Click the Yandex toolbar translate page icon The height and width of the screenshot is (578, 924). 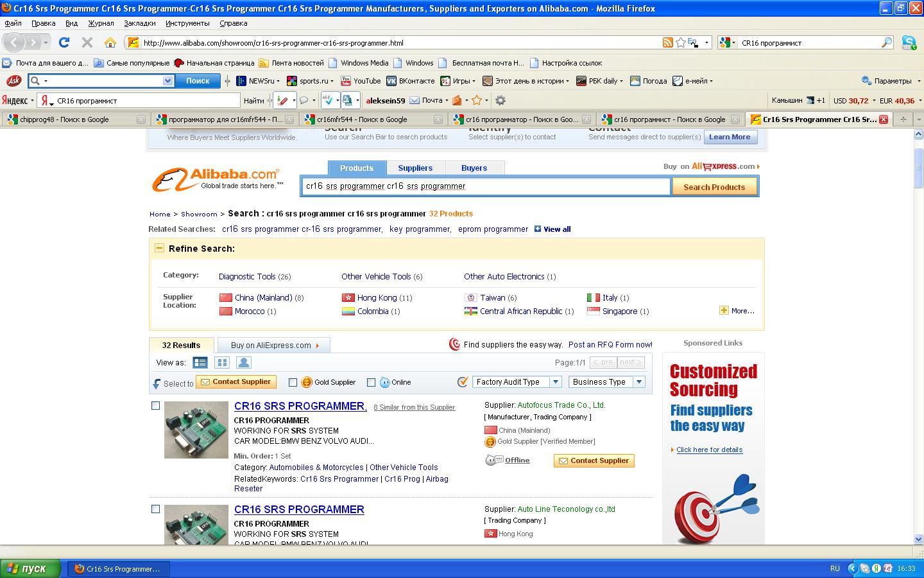(x=347, y=100)
